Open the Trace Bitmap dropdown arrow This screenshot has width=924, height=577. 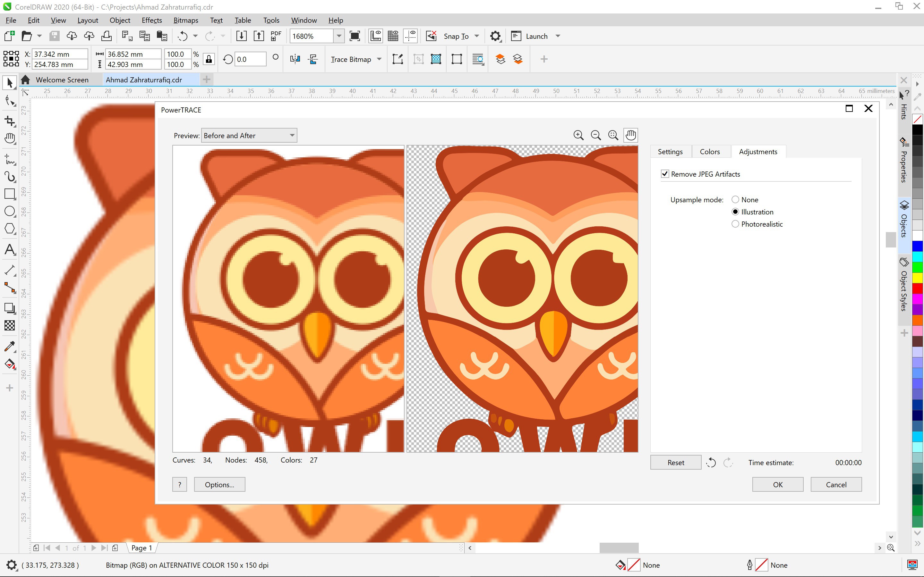click(x=379, y=59)
